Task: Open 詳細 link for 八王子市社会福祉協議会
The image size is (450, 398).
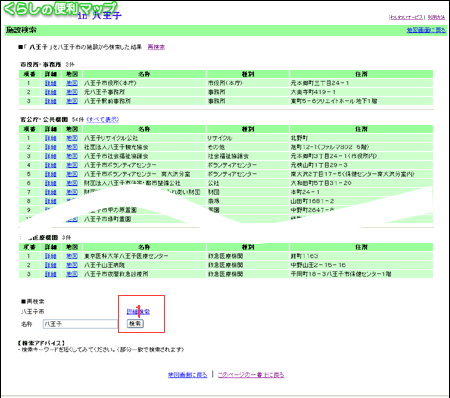Action: [51, 156]
